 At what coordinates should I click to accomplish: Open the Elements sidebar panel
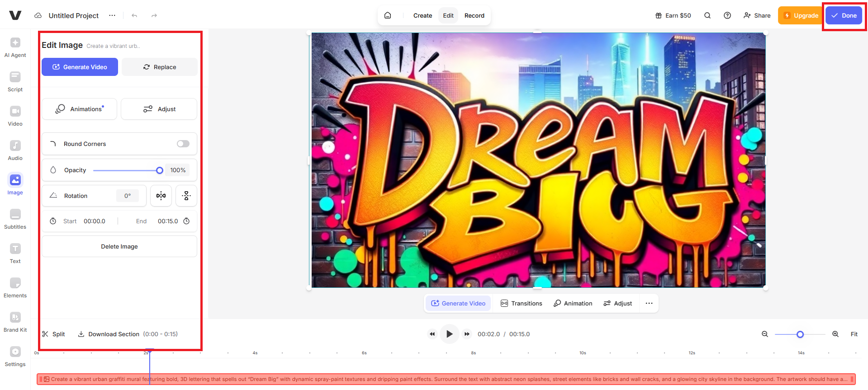[x=15, y=288]
